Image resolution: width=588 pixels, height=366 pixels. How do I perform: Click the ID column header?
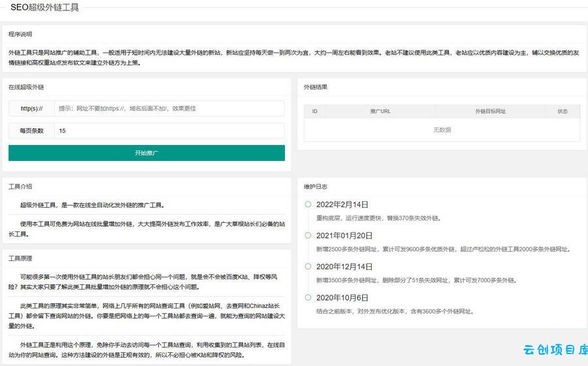pyautogui.click(x=315, y=111)
